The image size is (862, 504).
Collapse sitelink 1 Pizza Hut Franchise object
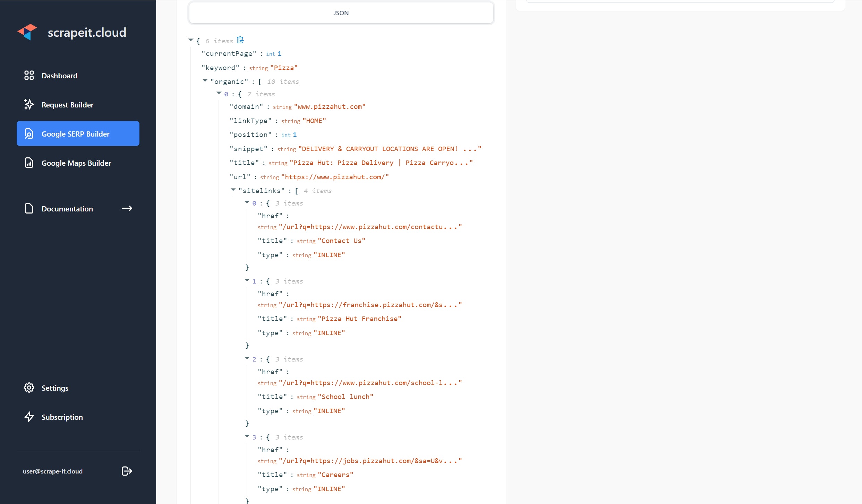click(247, 280)
